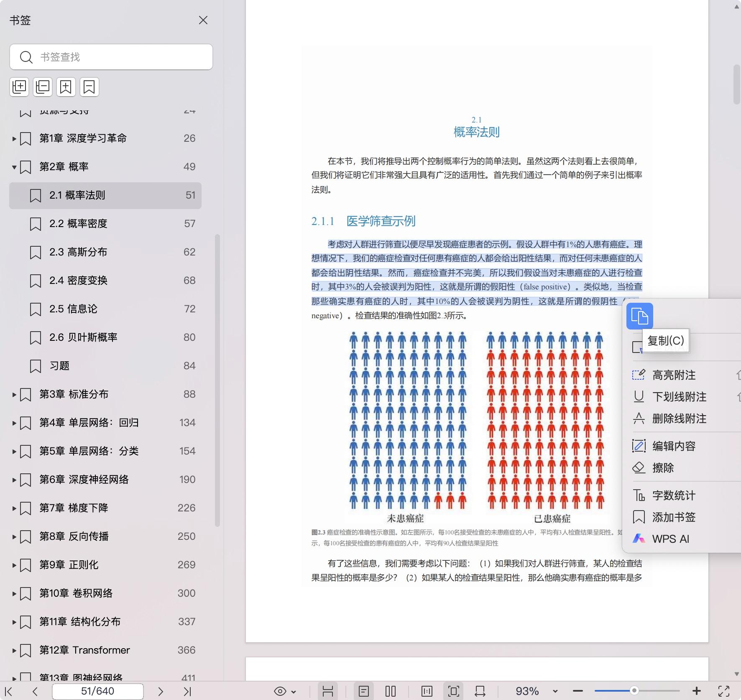The image size is (741, 700).
Task: Collapse the 第2章 概率 bookmark
Action: point(14,167)
